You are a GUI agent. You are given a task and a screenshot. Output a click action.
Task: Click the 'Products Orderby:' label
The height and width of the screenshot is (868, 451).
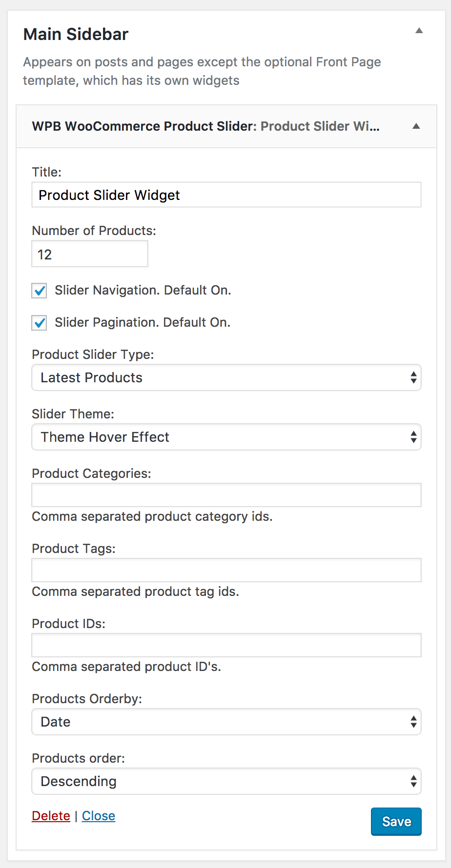(87, 699)
